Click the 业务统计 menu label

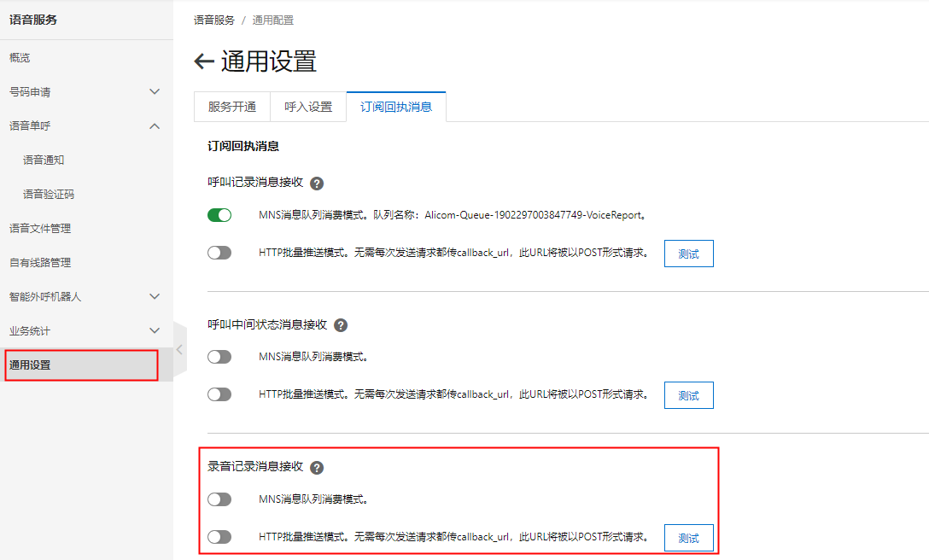click(x=30, y=330)
